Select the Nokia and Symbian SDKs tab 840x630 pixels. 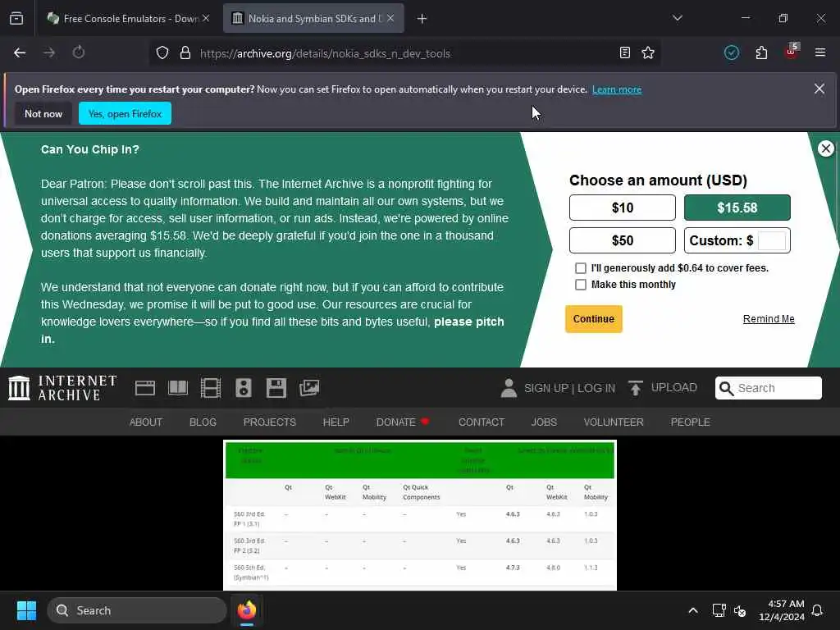313,18
